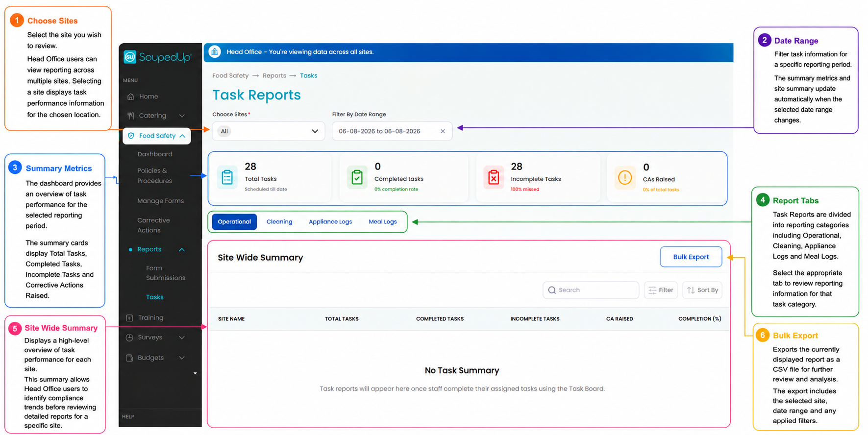
Task: Open the Filter button
Action: click(661, 290)
